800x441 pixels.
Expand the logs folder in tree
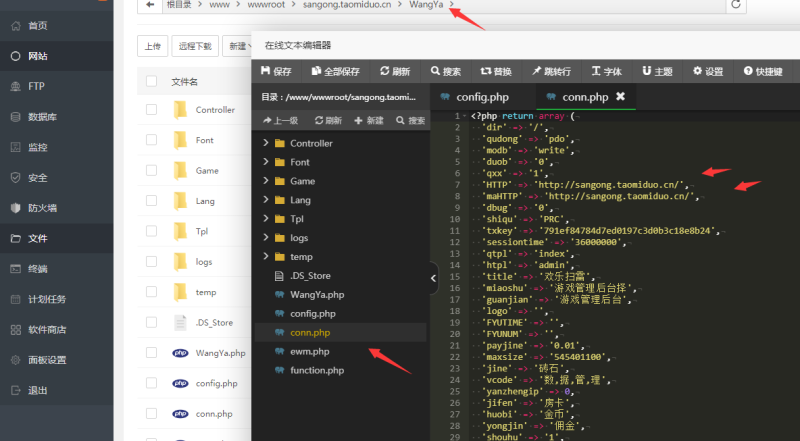coord(266,237)
